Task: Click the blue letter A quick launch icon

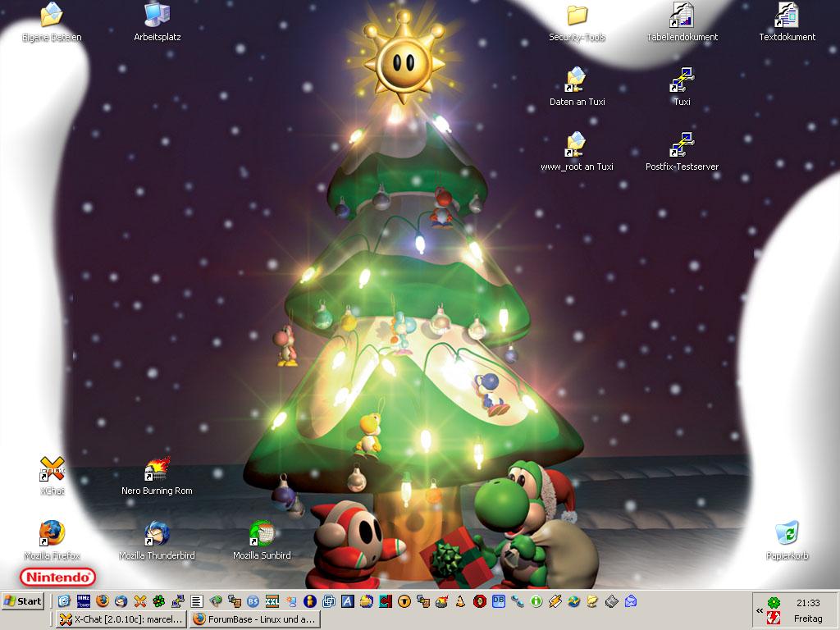Action: coord(347,601)
